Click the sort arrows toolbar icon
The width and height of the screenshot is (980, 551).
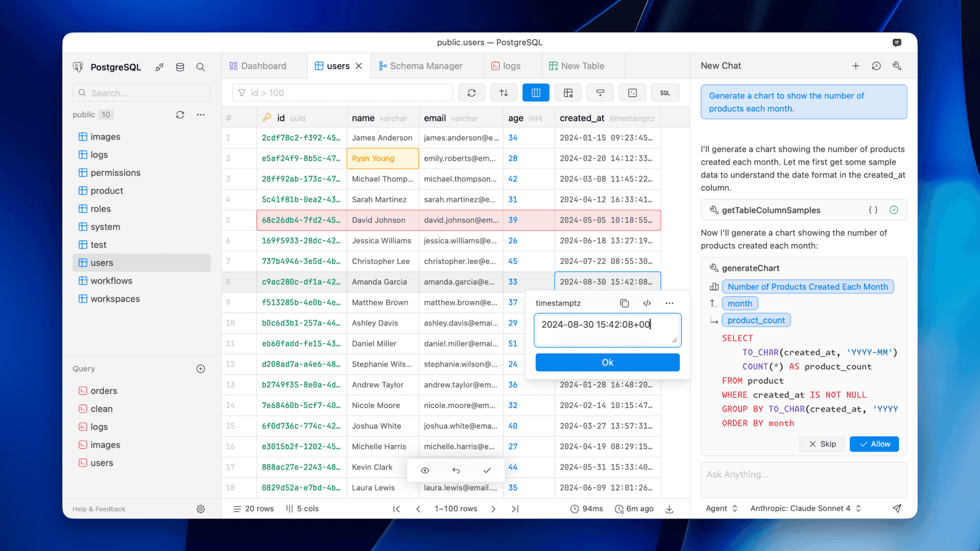503,93
